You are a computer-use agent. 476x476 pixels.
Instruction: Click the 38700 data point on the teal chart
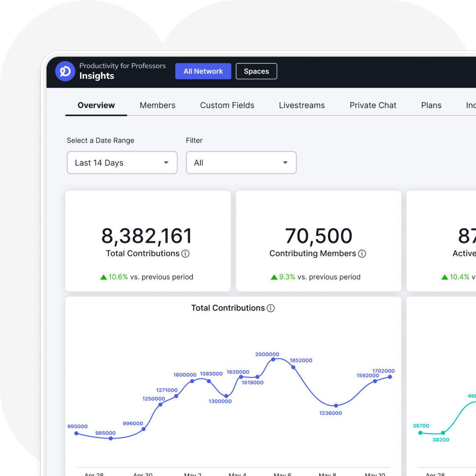(x=420, y=433)
